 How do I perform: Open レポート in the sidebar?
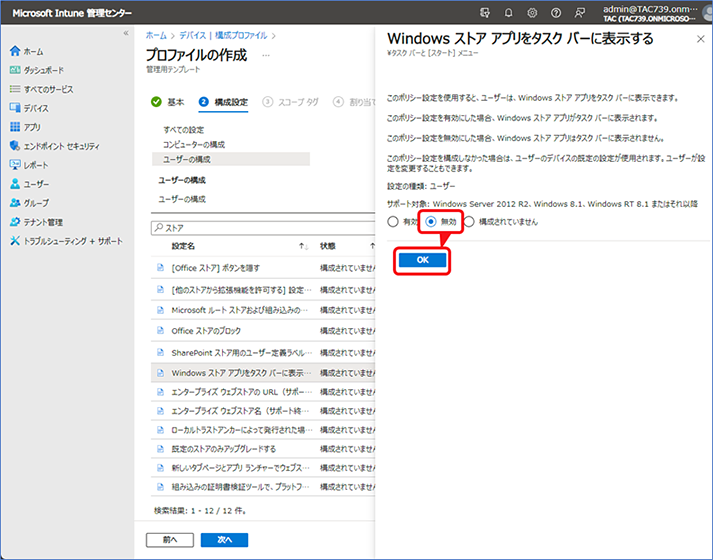pos(29,165)
